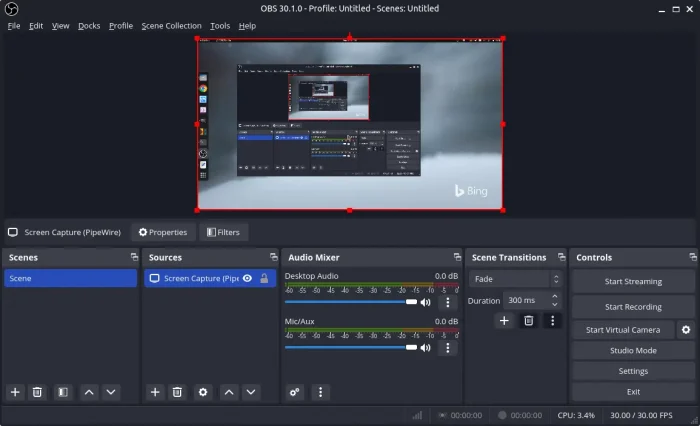This screenshot has height=426, width=700.
Task: Move the selected source up
Action: click(x=229, y=392)
